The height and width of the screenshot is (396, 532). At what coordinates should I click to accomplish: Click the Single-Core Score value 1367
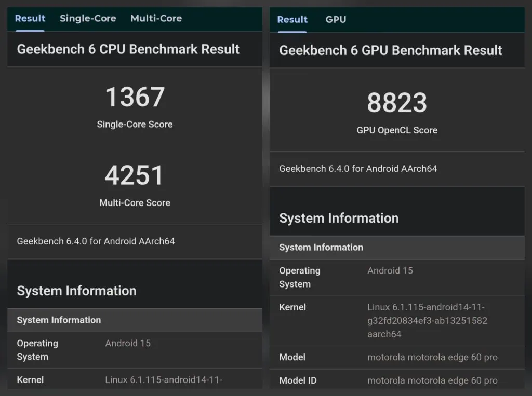tap(135, 97)
